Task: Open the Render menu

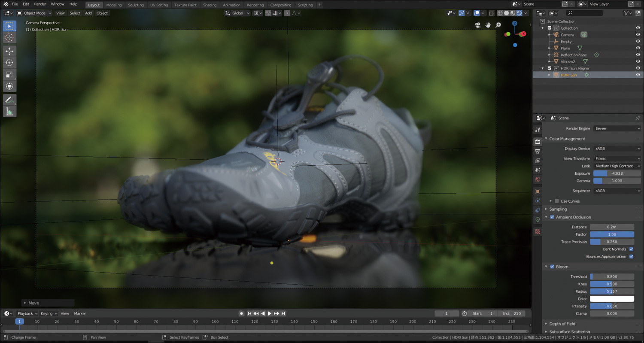Action: [x=40, y=4]
